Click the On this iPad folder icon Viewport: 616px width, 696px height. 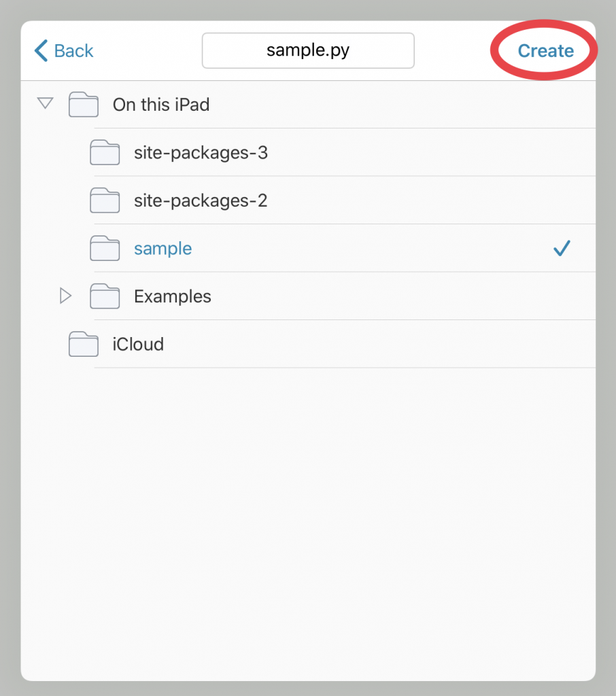(84, 104)
